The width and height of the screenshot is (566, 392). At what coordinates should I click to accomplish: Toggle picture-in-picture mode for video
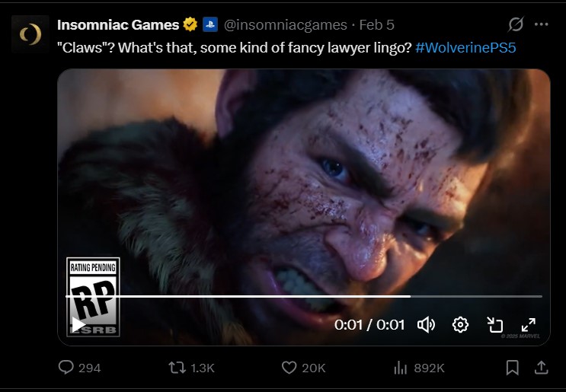click(495, 325)
